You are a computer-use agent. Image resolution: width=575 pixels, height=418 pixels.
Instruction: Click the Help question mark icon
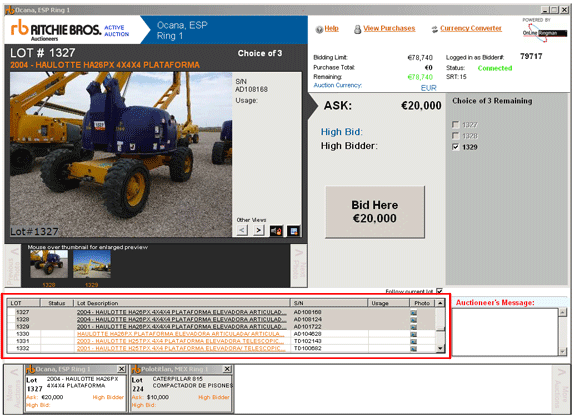319,29
